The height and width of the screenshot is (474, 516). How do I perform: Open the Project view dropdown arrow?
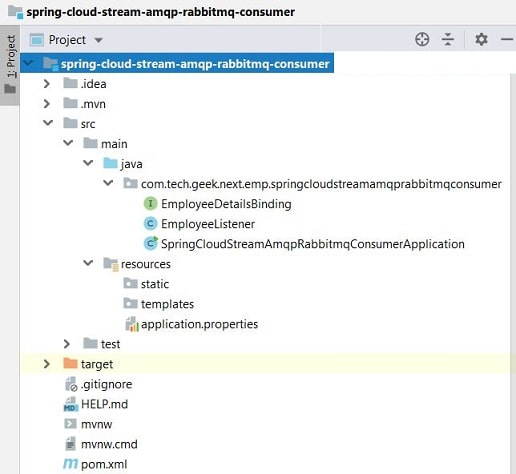tap(98, 40)
